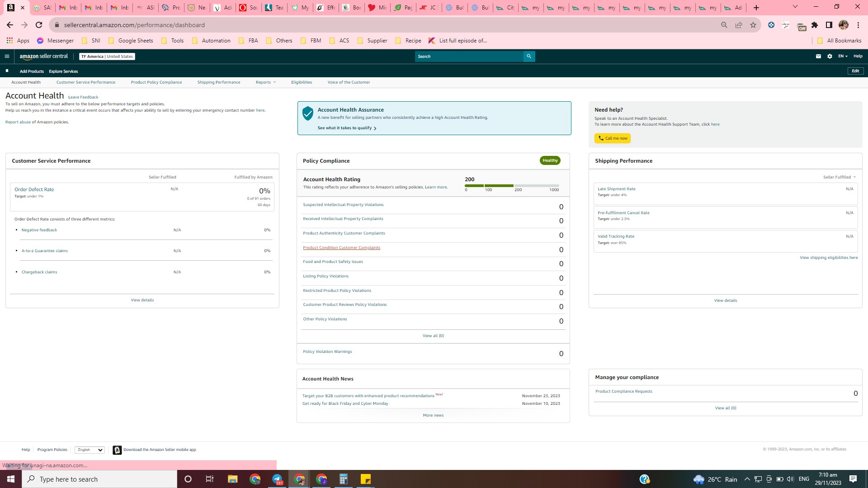Open the English language selector in footer
Viewport: 868px width, 488px height.
(90, 450)
